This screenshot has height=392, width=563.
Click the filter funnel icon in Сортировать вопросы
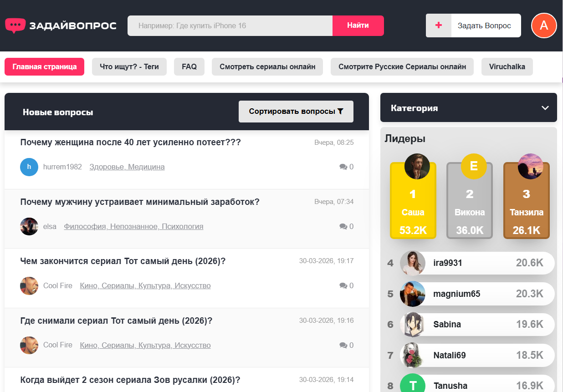340,111
